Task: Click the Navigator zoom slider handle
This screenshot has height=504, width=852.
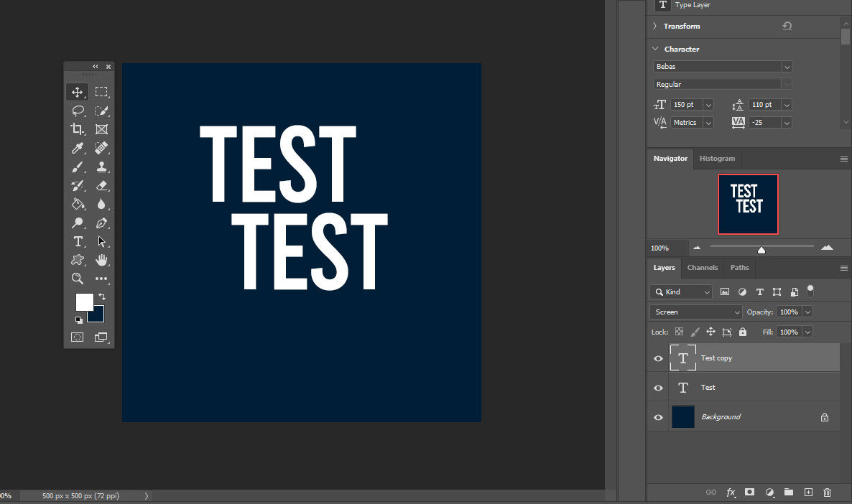Action: (761, 250)
